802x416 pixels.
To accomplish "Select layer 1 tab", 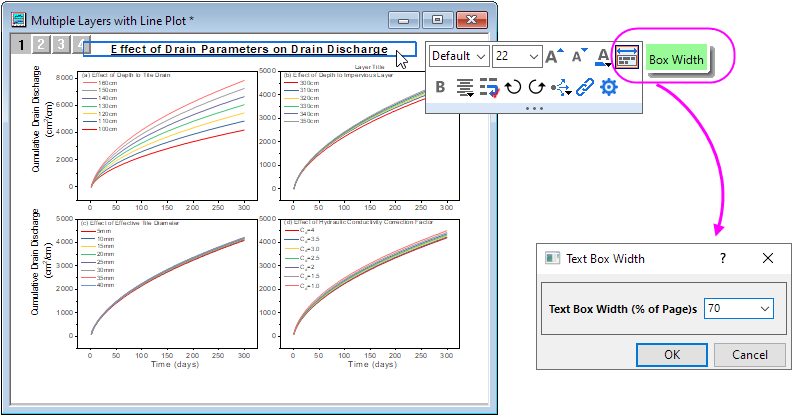I will click(20, 44).
